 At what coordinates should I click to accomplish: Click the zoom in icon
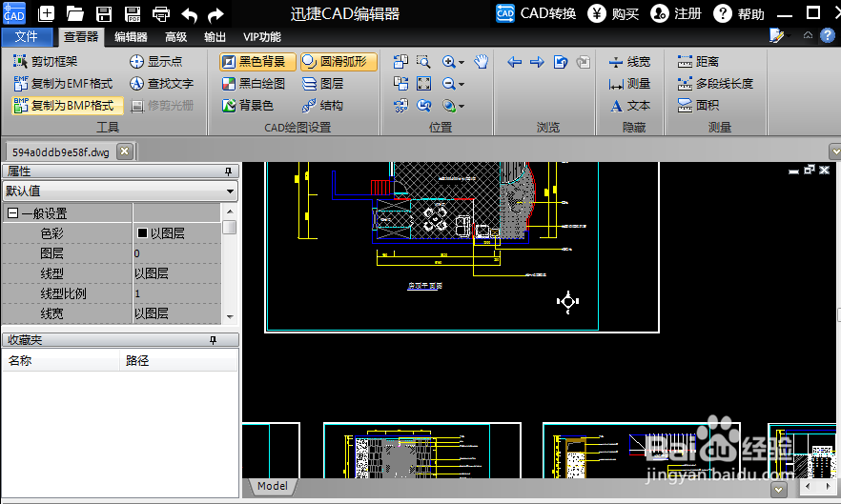pos(448,62)
